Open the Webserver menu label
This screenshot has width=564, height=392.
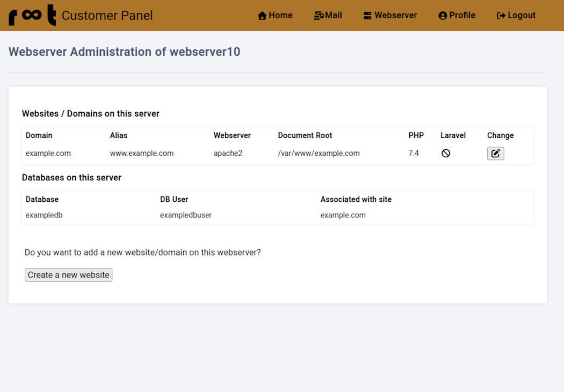point(396,16)
